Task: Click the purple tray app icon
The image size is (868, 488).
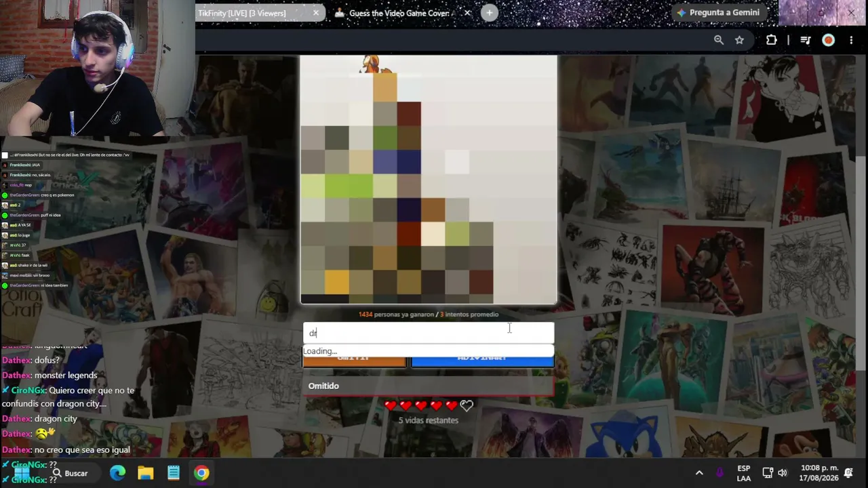Action: click(719, 473)
